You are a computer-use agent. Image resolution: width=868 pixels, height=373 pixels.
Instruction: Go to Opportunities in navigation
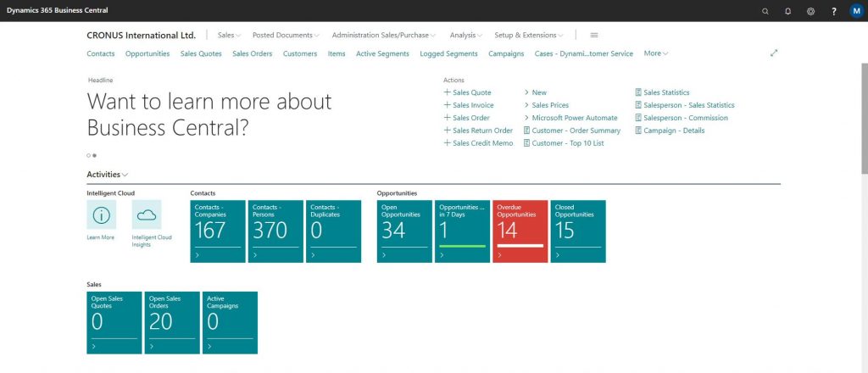147,53
